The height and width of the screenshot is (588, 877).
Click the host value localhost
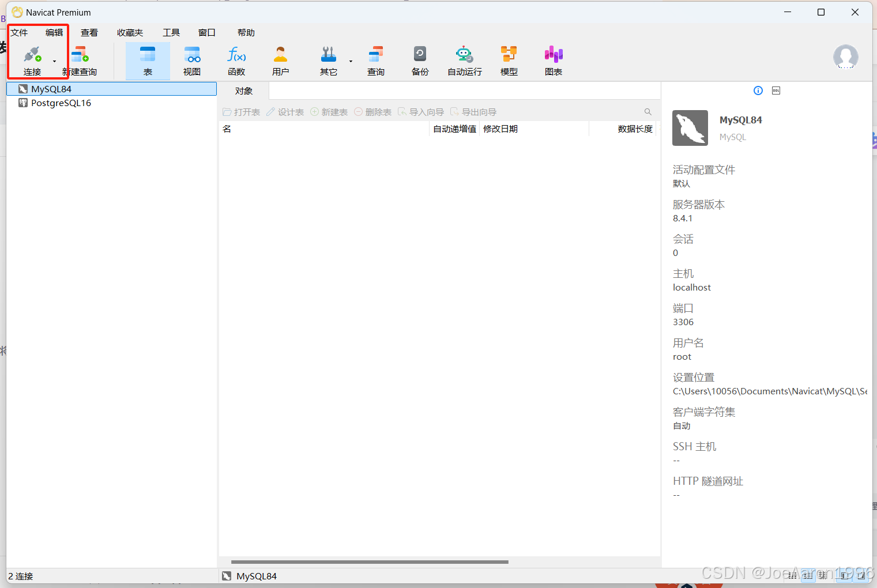pos(692,288)
